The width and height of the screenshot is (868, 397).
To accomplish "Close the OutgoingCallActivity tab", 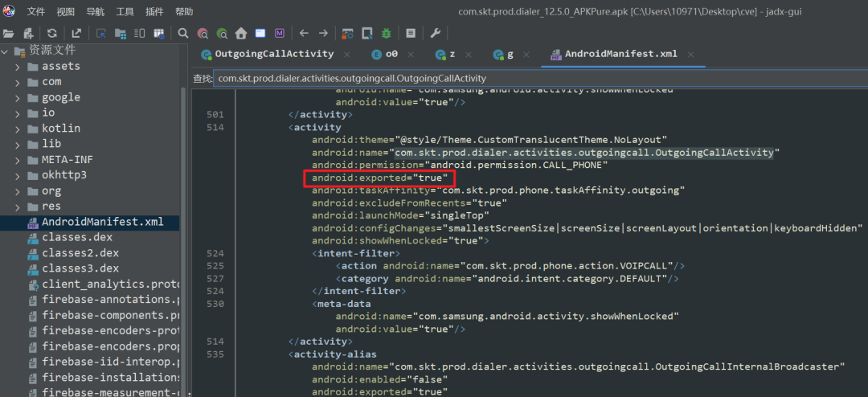I will click(347, 55).
